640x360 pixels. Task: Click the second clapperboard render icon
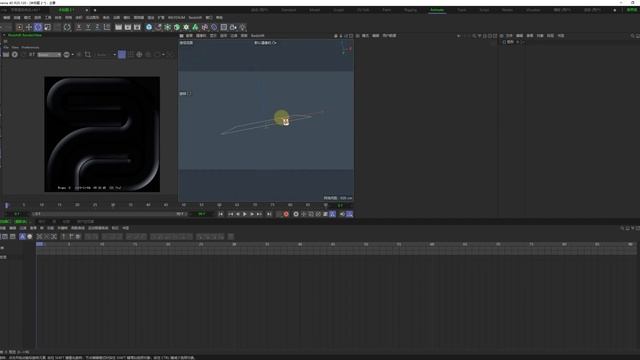[128, 27]
